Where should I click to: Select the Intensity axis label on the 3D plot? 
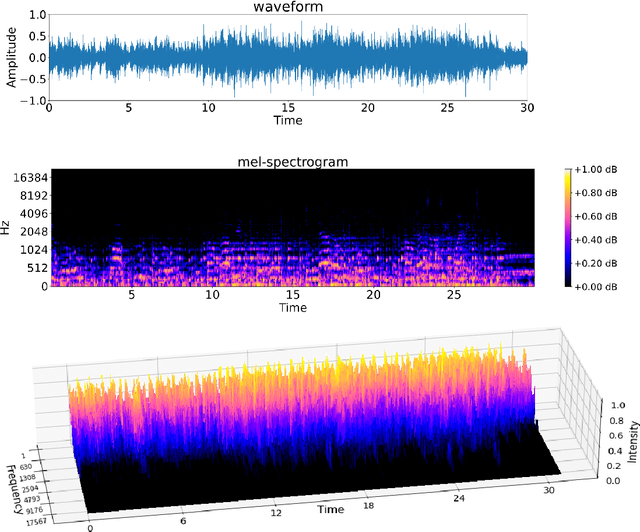point(633,439)
